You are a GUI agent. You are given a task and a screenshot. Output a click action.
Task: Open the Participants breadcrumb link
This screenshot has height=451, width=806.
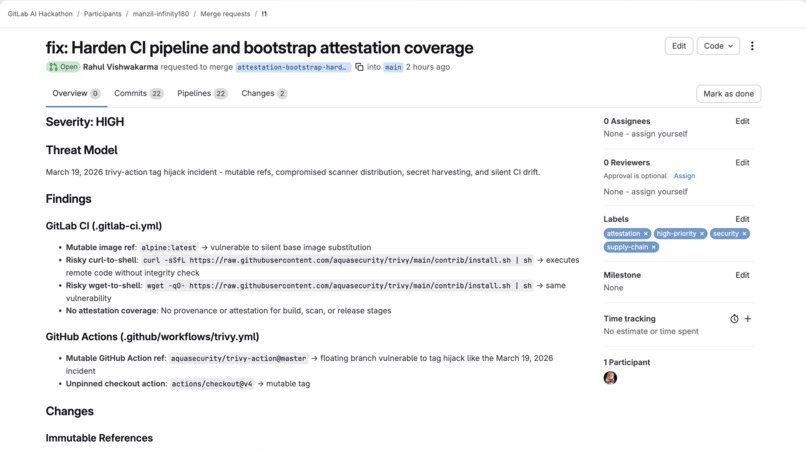click(x=102, y=14)
